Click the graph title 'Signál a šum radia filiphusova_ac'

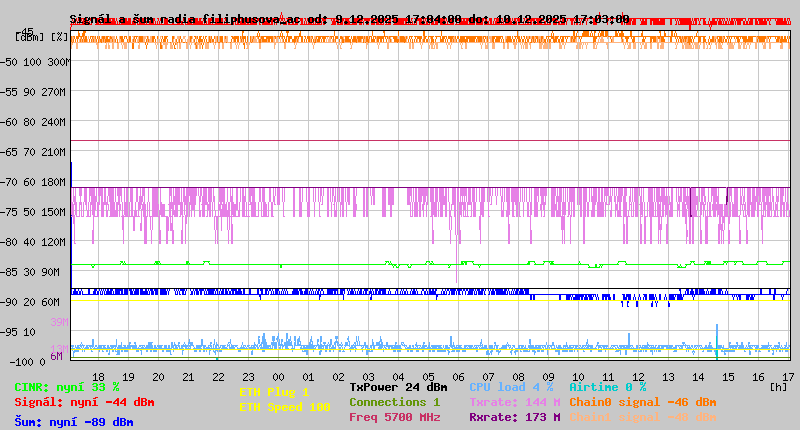(x=185, y=19)
